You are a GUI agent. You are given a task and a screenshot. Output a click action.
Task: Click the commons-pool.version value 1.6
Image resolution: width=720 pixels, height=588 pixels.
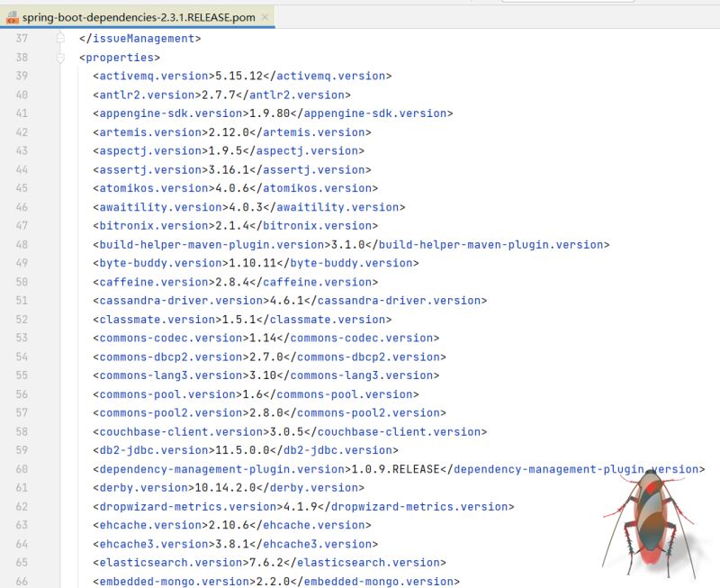(x=253, y=394)
